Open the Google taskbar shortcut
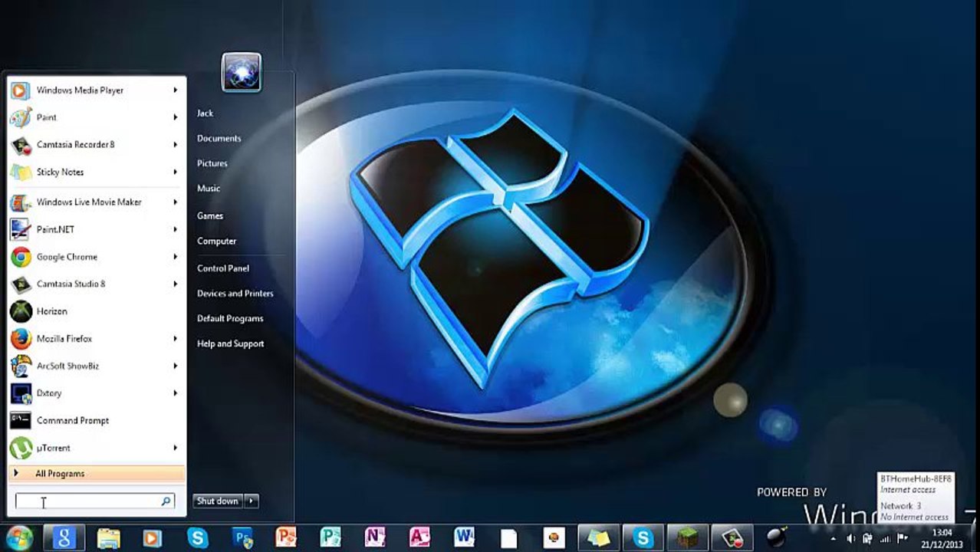 pyautogui.click(x=64, y=537)
